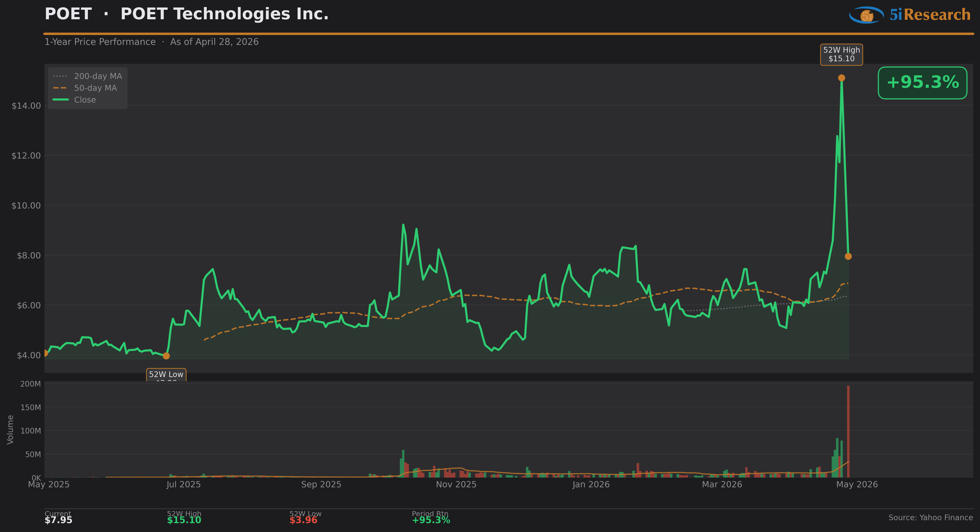980x532 pixels.
Task: Click the 52W Low annotation label
Action: tap(166, 375)
